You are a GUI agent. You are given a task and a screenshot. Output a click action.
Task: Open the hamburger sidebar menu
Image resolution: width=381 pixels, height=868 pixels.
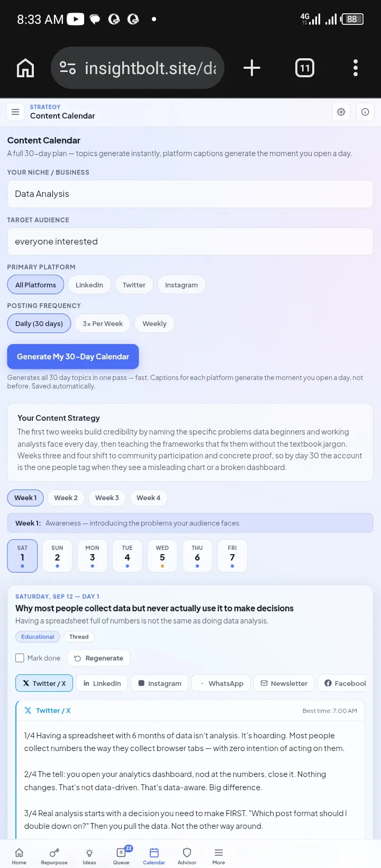pyautogui.click(x=15, y=112)
